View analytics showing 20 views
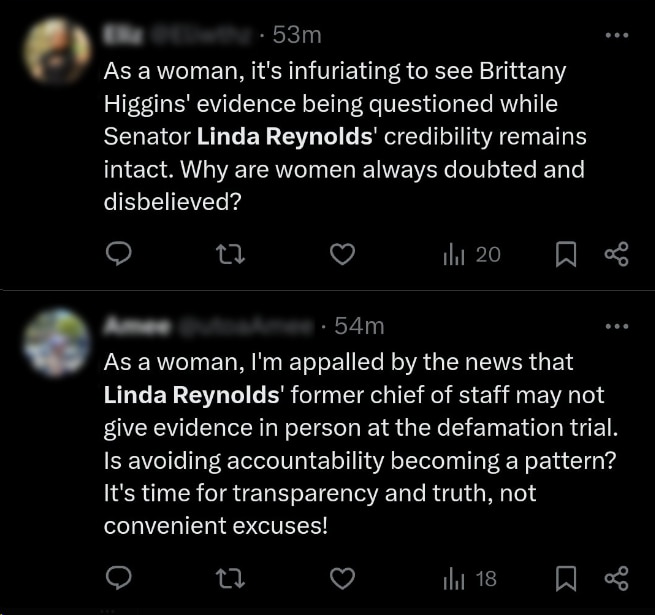 click(x=472, y=255)
